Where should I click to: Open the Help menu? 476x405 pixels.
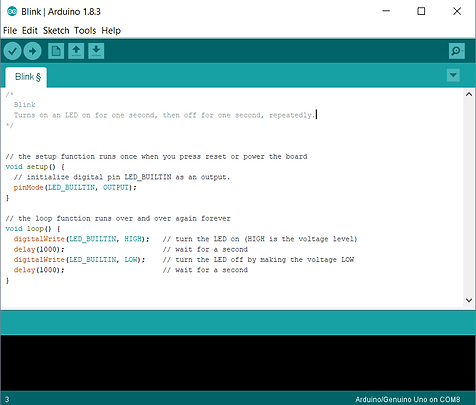click(111, 31)
